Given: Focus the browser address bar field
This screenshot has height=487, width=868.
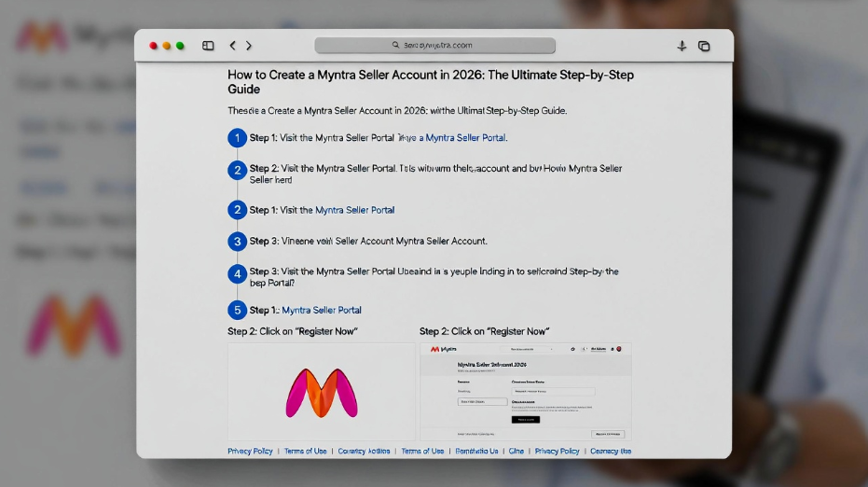Looking at the screenshot, I should point(435,45).
